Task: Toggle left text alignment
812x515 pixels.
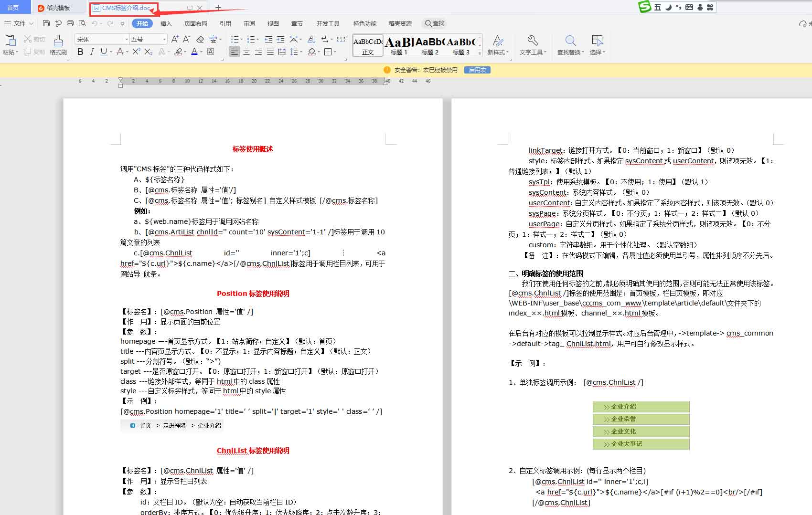Action: (234, 52)
